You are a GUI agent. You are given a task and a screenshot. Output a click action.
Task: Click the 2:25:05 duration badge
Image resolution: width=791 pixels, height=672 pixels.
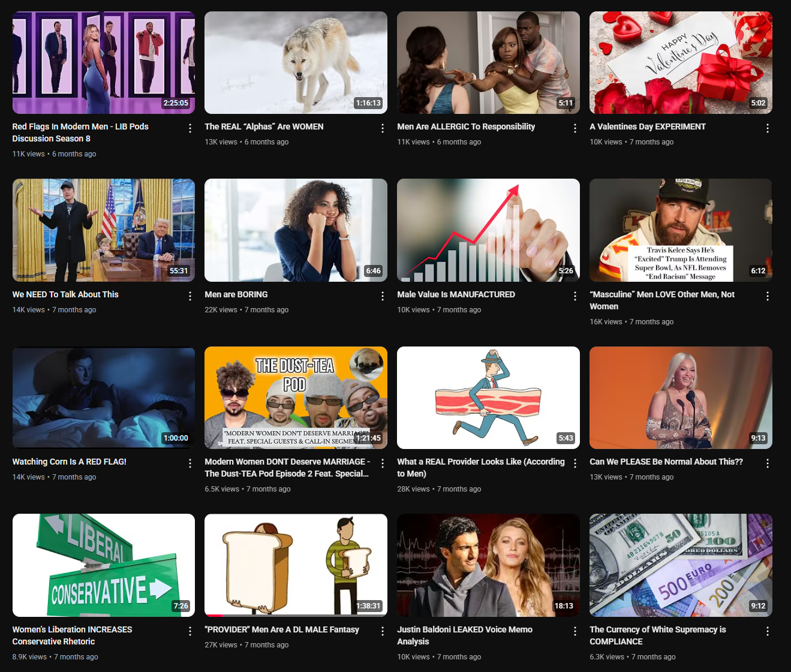[176, 103]
